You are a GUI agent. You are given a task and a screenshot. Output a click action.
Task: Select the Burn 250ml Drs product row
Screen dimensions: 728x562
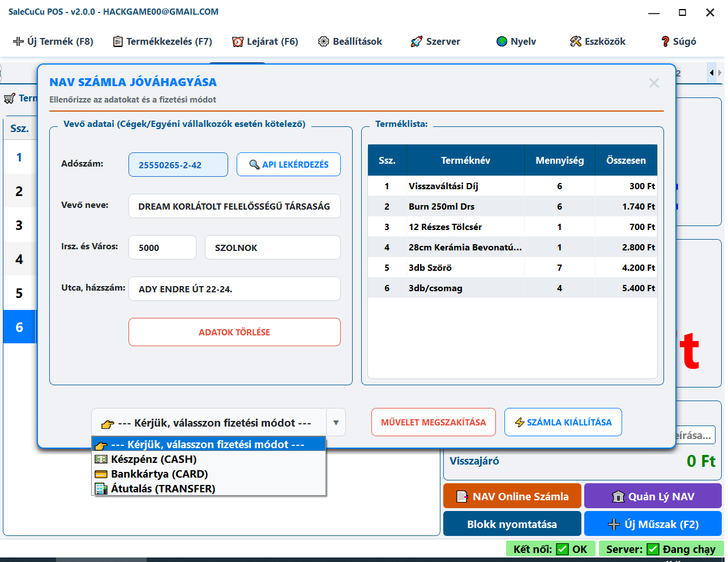512,207
